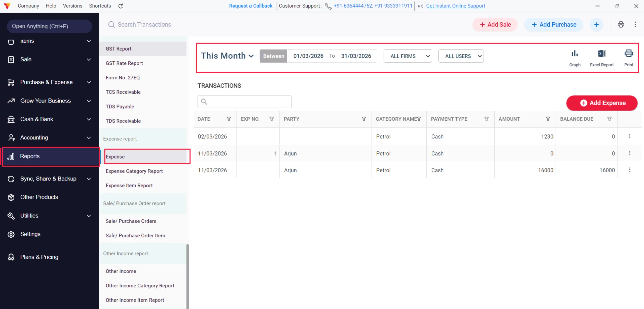Image resolution: width=644 pixels, height=309 pixels.
Task: Select the Expense Category Report item
Action: point(134,171)
